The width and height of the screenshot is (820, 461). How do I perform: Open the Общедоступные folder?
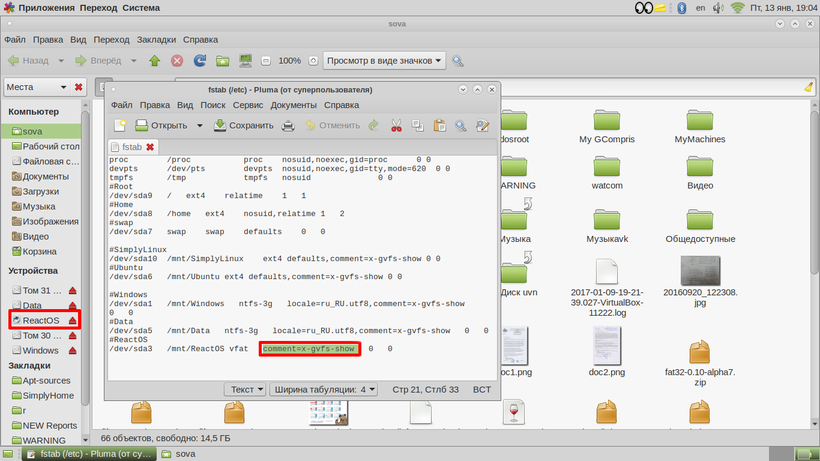tap(700, 226)
